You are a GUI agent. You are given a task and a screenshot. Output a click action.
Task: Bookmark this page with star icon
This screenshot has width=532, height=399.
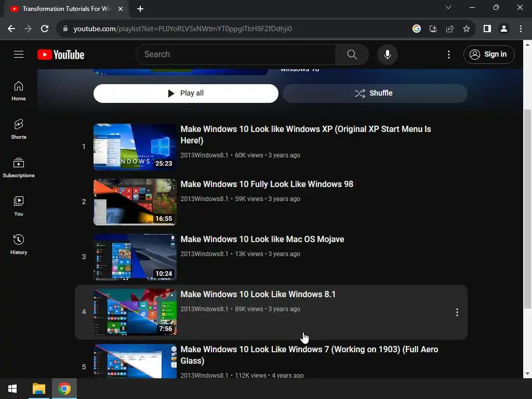(467, 29)
